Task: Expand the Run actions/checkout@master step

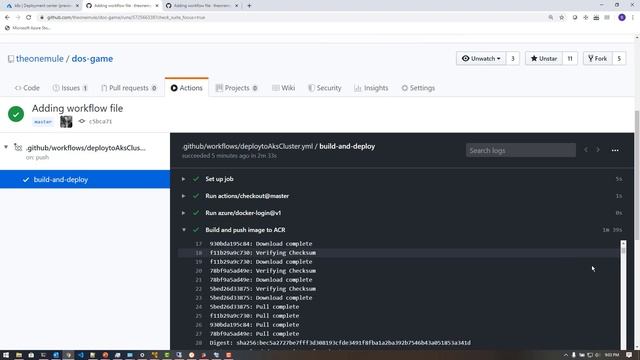Action: click(x=184, y=196)
